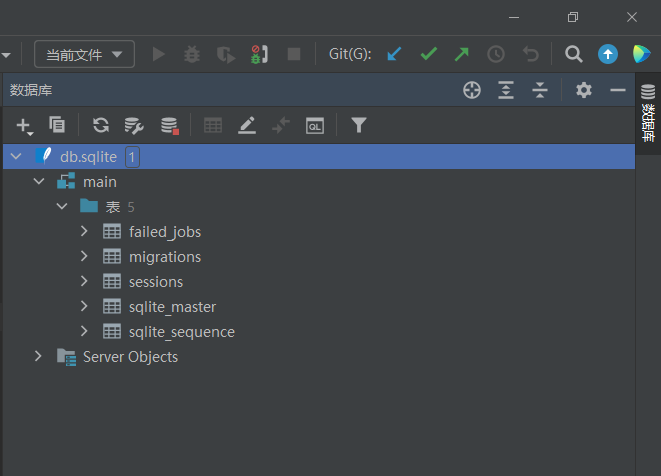
Task: Click the Git update project arrow
Action: [394, 54]
